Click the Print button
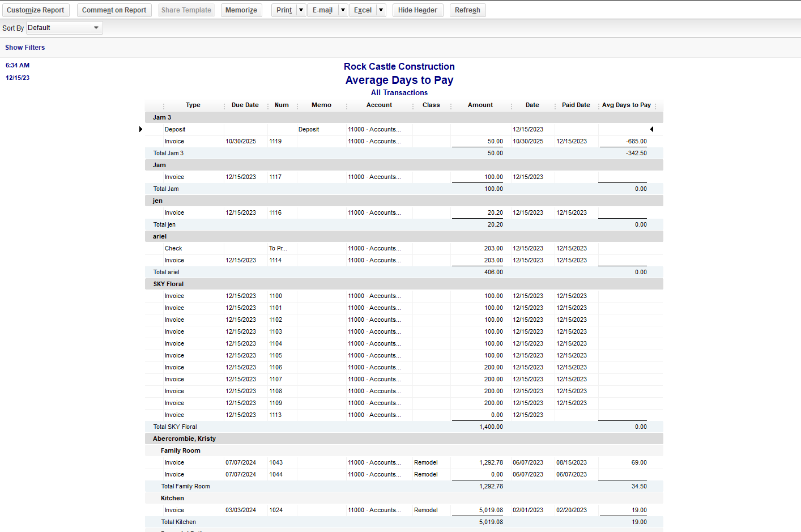Screen dimensions: 801x532 tap(284, 10)
